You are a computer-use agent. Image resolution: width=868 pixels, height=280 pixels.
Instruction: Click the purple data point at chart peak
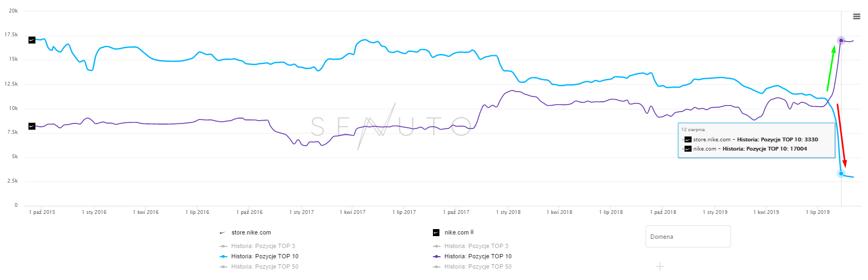click(841, 41)
